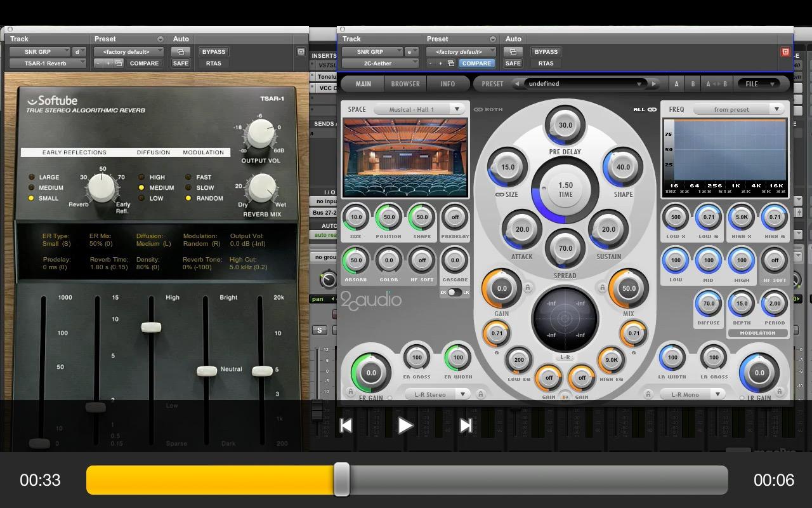The height and width of the screenshot is (508, 812).
Task: Click the copy preset icon in Aether window
Action: coord(451,63)
